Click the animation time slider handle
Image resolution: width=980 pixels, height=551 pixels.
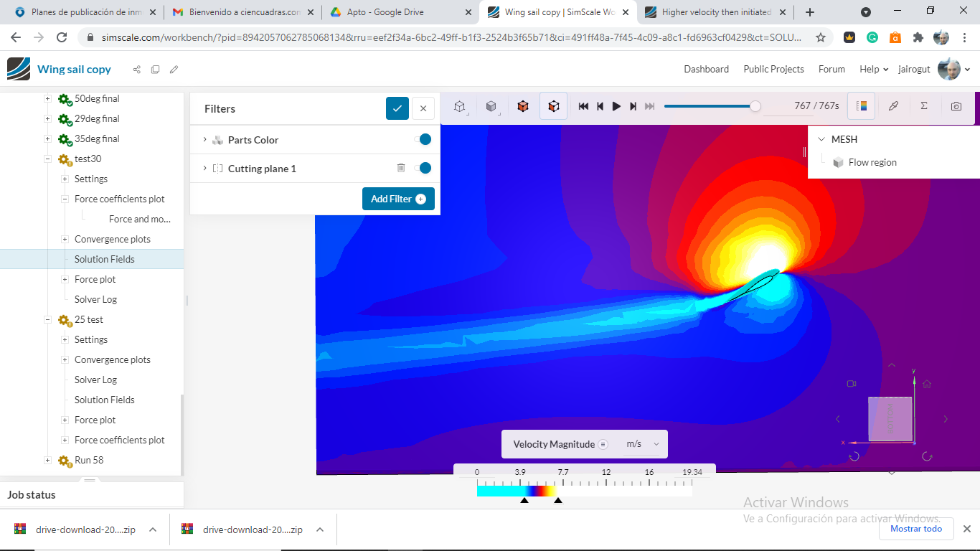(x=755, y=106)
